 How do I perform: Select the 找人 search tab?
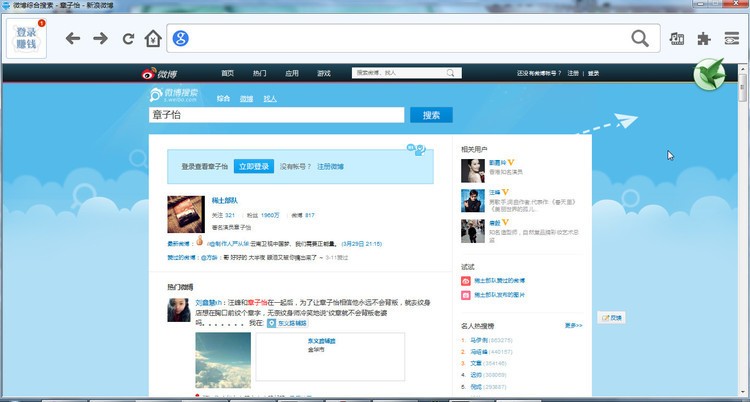[x=270, y=99]
